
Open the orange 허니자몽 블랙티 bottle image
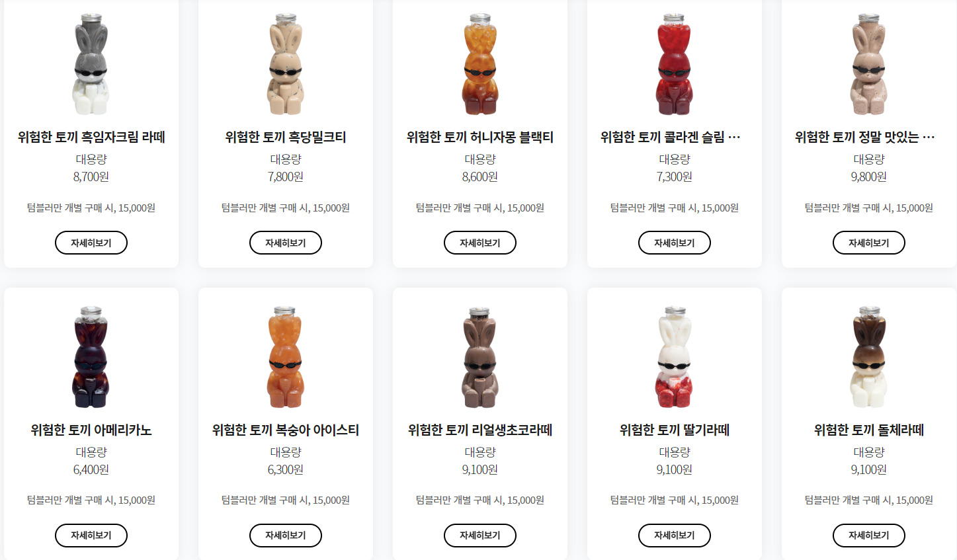[479, 64]
